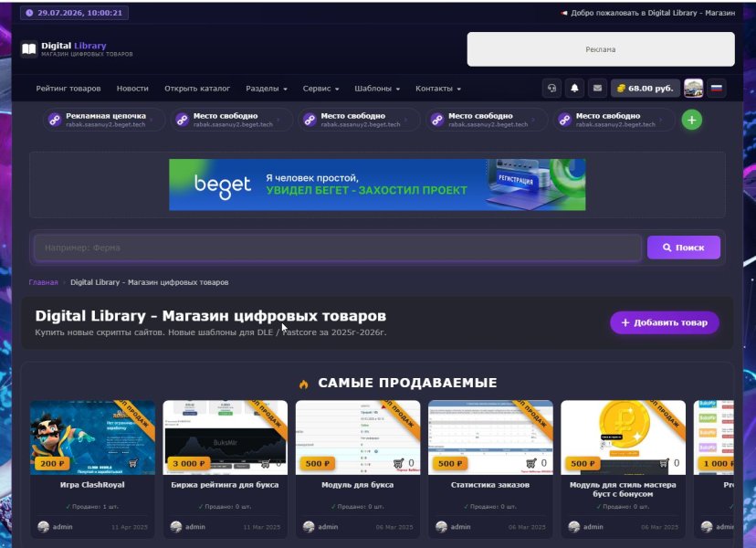The height and width of the screenshot is (548, 756).
Task: Click cart icon on Модуль для букса card
Action: pyautogui.click(x=398, y=464)
